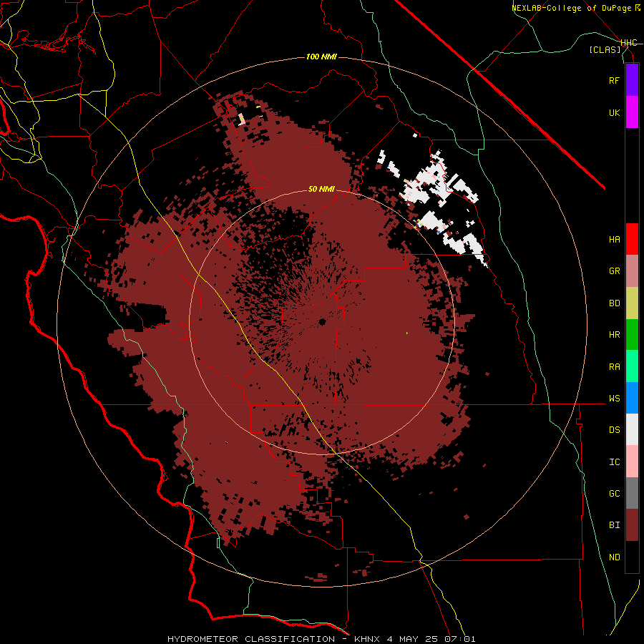This screenshot has height=644, width=644.
Task: Click the ND black legend swatch
Action: coord(632,557)
